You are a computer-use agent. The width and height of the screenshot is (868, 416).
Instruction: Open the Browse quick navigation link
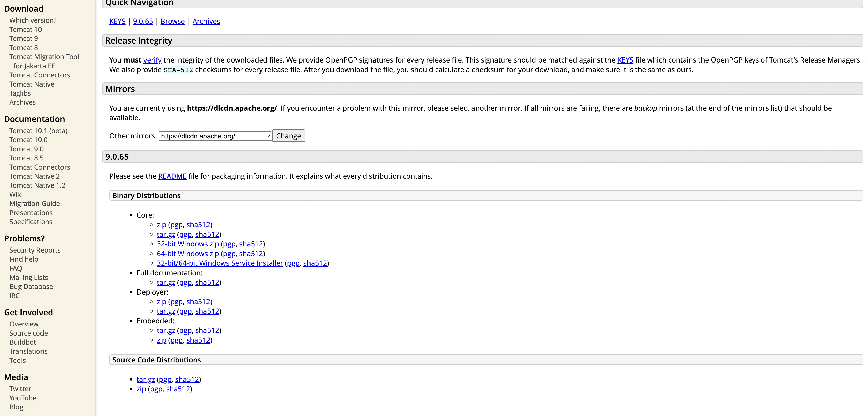pyautogui.click(x=173, y=21)
